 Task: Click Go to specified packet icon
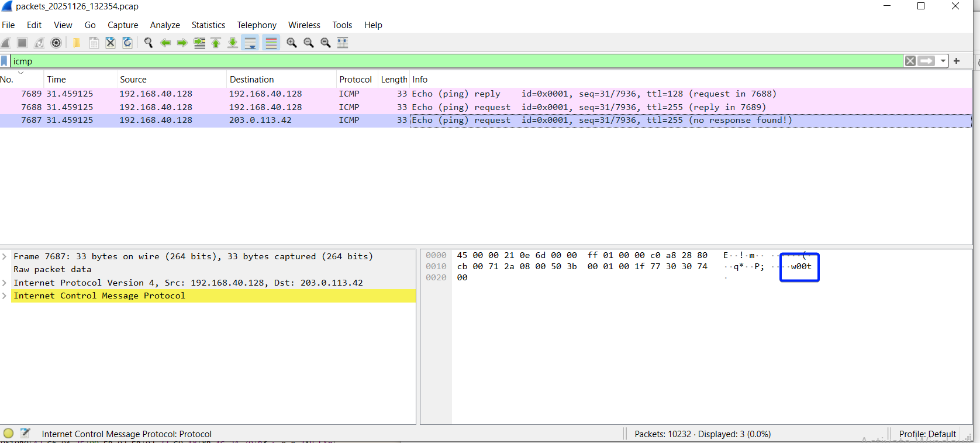(199, 43)
